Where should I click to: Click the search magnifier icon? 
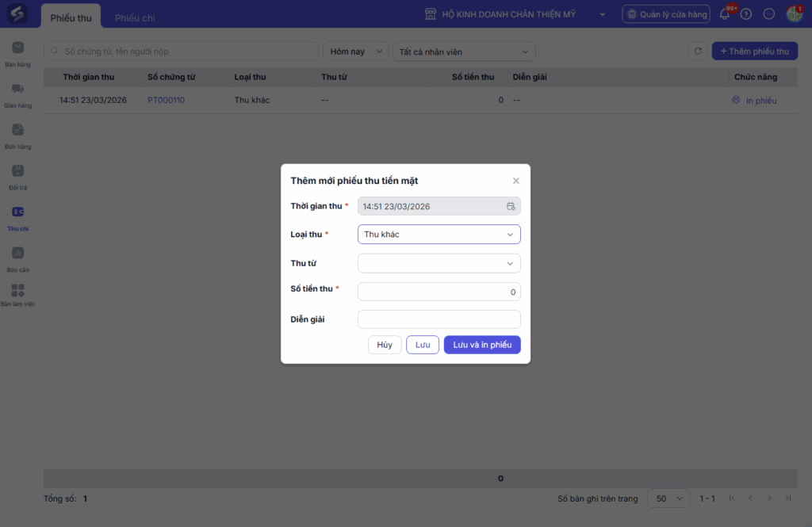pos(55,52)
